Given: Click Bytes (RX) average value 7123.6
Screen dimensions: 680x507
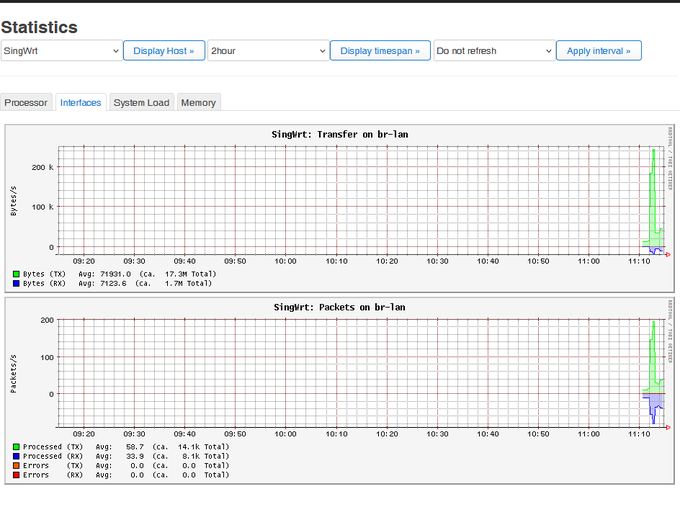Looking at the screenshot, I should (113, 283).
